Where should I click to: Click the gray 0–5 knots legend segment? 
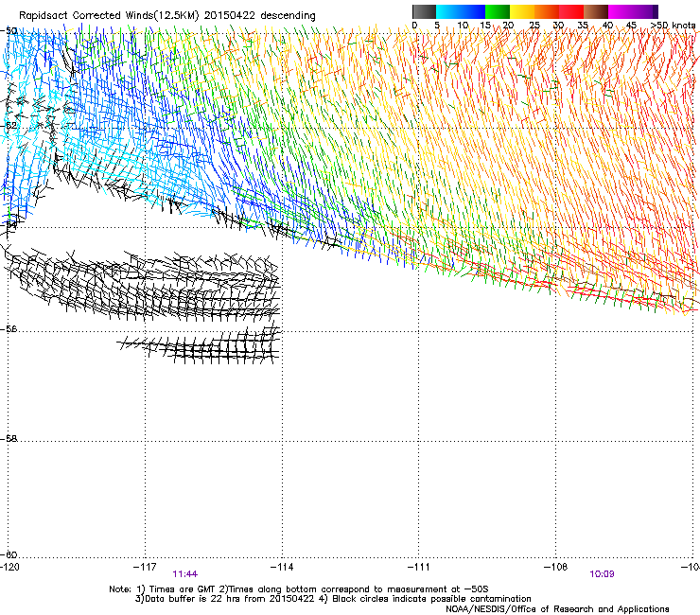click(x=424, y=11)
